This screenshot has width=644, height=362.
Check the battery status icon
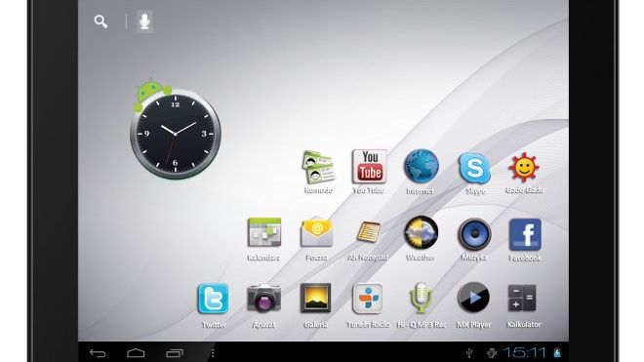point(557,353)
